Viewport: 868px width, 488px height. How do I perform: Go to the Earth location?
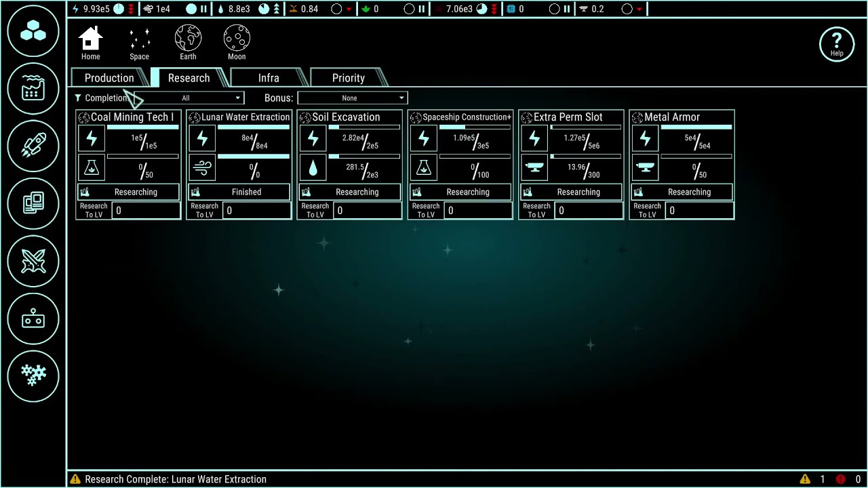[x=188, y=43]
